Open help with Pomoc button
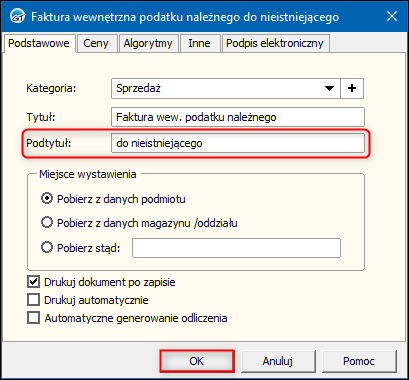 (359, 361)
